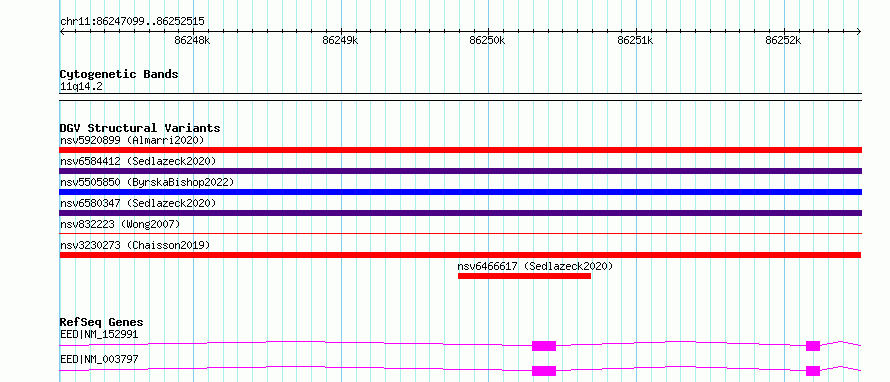Click the 86249k ruler tick label
The image size is (890, 382).
[340, 40]
